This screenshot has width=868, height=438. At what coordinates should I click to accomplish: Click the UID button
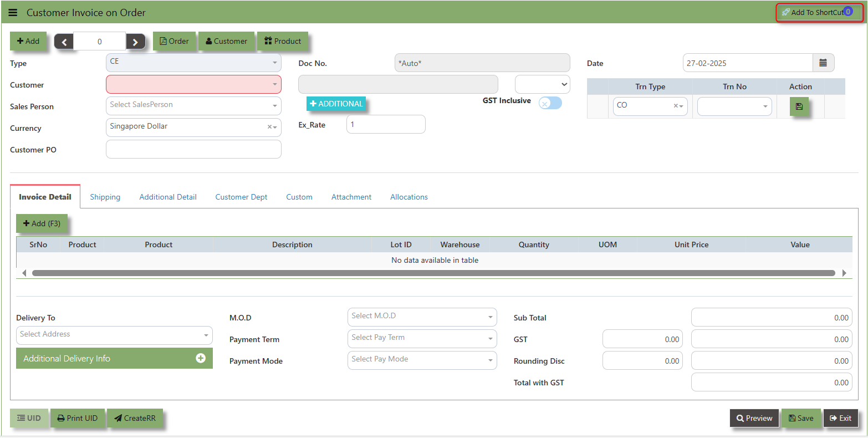pos(29,418)
